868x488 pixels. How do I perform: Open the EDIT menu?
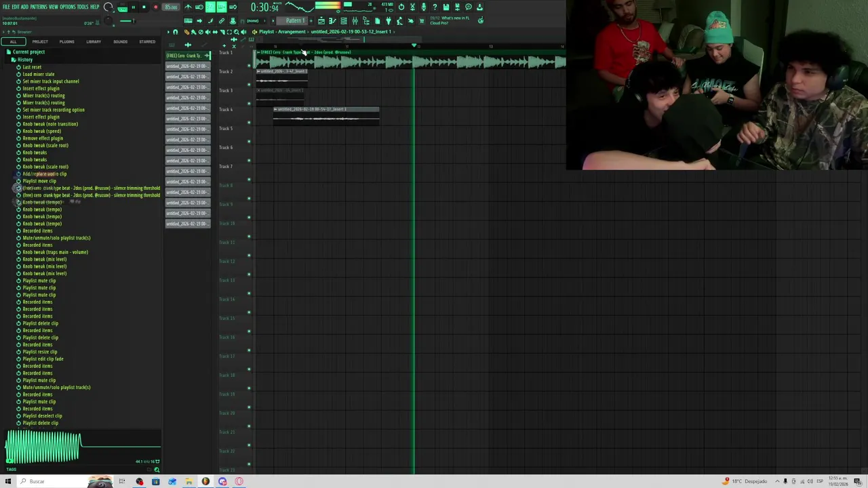click(16, 7)
